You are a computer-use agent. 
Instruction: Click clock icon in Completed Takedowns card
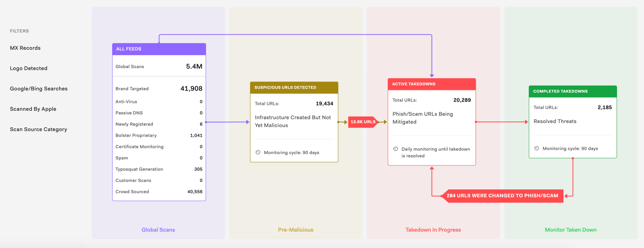[x=537, y=148]
